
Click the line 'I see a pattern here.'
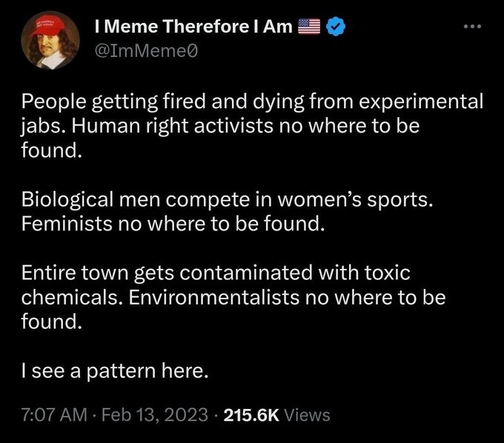[x=115, y=370]
